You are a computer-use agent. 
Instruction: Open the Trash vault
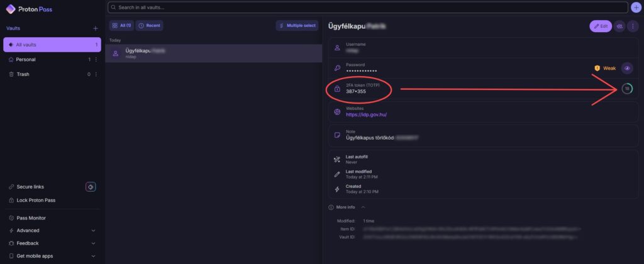(23, 74)
